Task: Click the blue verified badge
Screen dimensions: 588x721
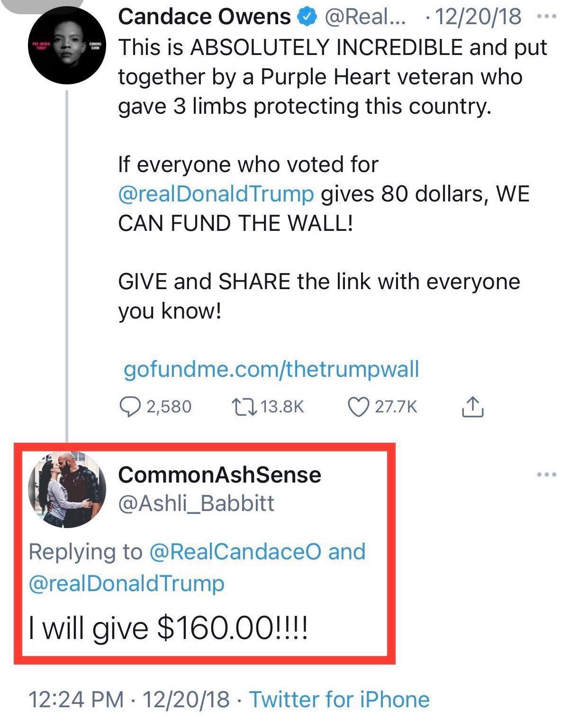Action: coord(307,17)
